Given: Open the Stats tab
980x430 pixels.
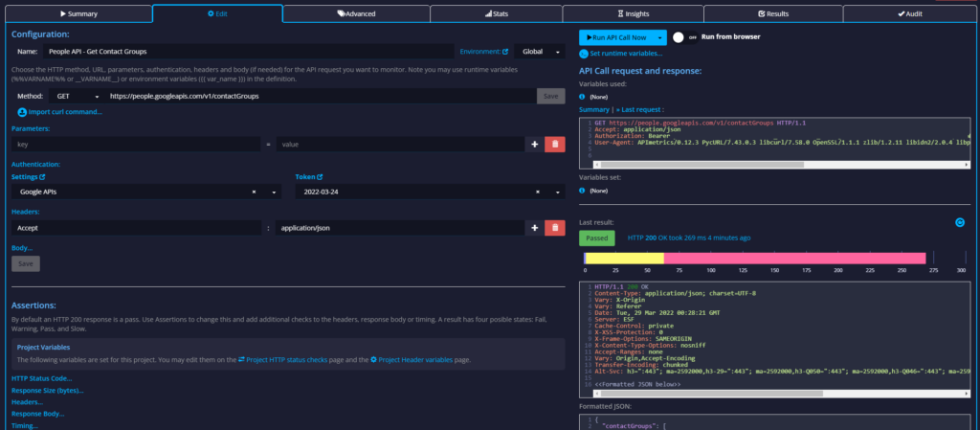Looking at the screenshot, I should [x=497, y=13].
